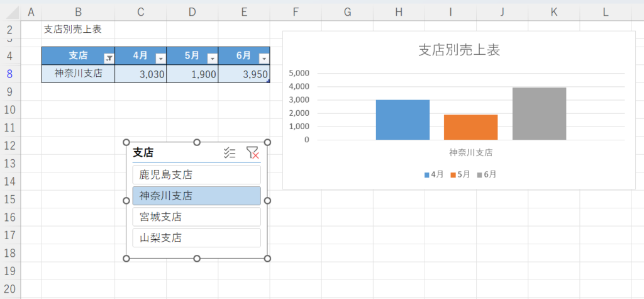
Task: Toggle multi-select mode in the 支店 slicer
Action: click(x=230, y=152)
